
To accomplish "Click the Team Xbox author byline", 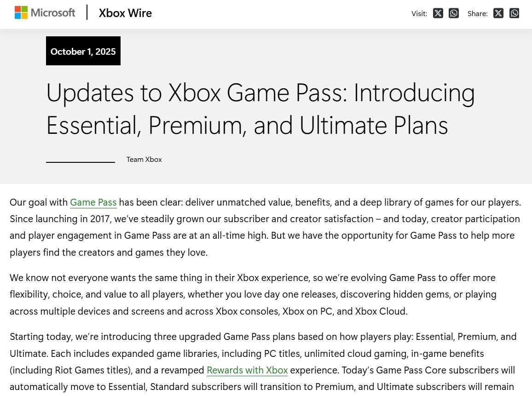I will coord(144,159).
